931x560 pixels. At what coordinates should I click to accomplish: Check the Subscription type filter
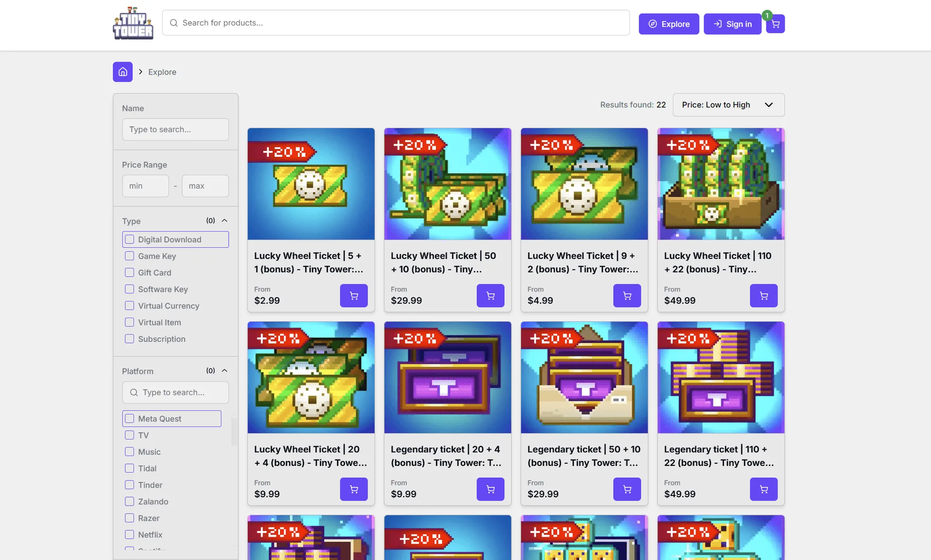tap(130, 339)
